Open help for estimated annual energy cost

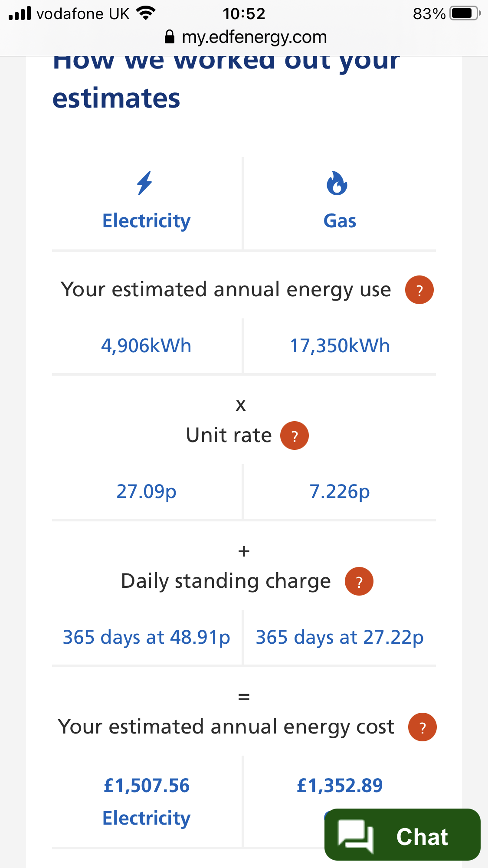[422, 727]
